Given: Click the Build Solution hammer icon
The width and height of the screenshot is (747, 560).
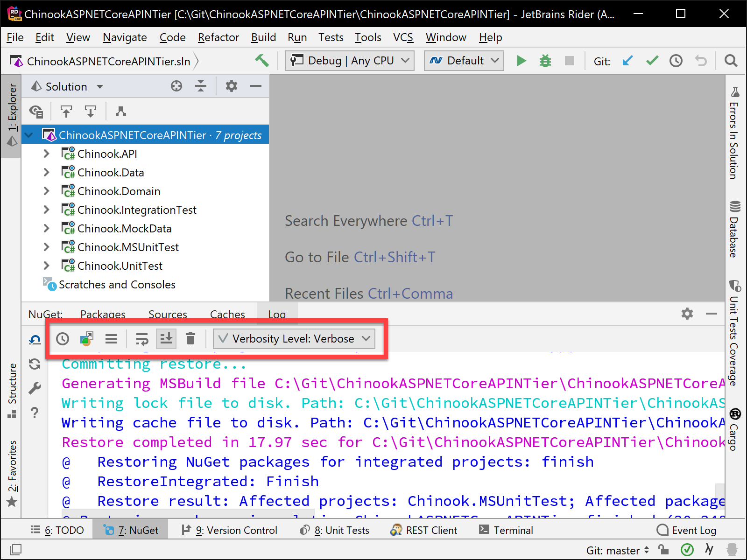Looking at the screenshot, I should pos(262,61).
